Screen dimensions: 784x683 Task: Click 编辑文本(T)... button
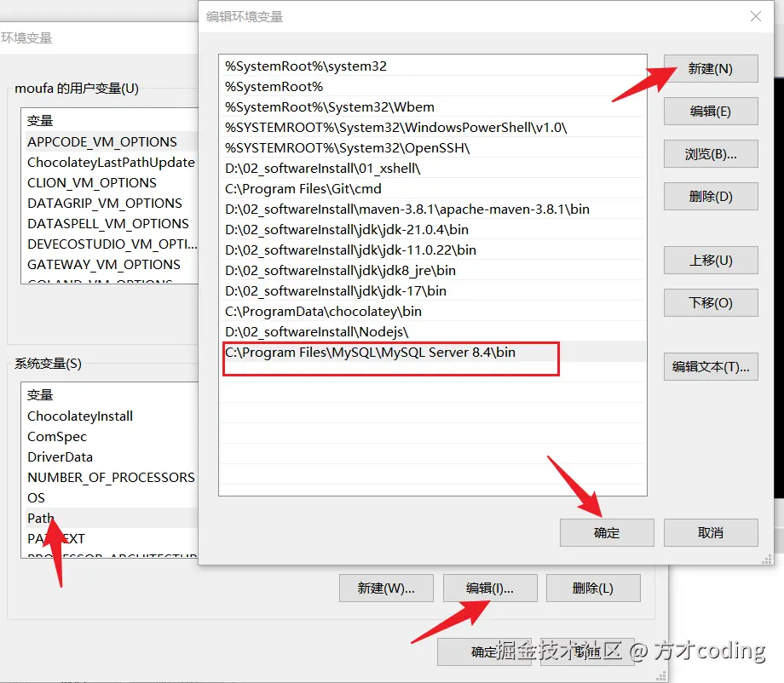point(711,367)
